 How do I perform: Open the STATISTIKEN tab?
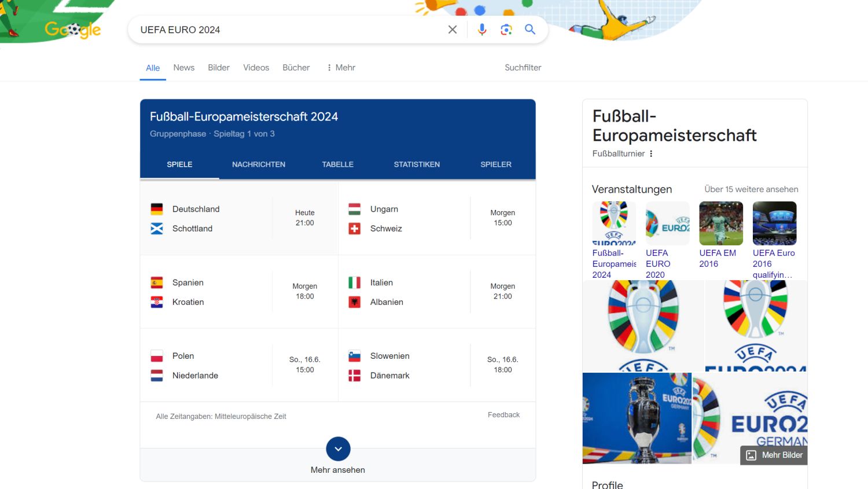pyautogui.click(x=417, y=164)
